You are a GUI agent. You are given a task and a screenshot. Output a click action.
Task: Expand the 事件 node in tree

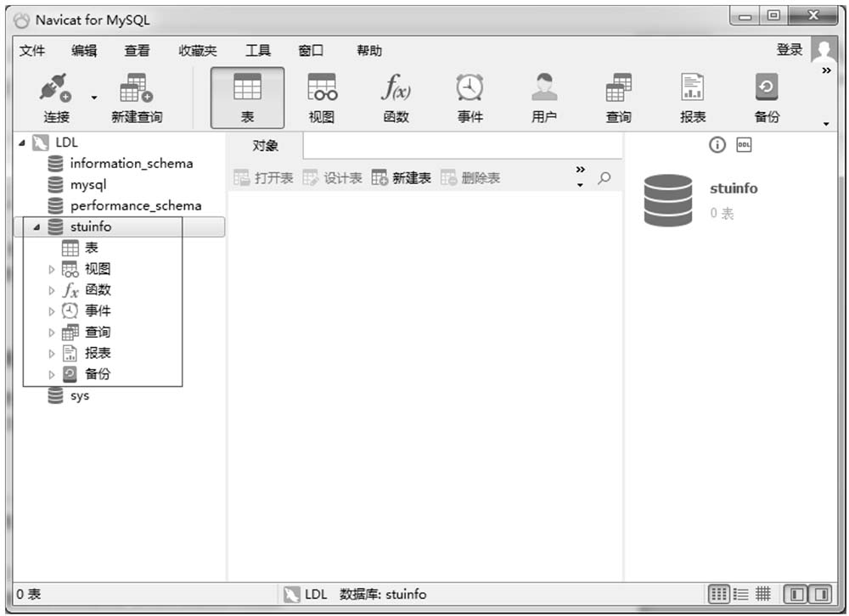coord(52,311)
